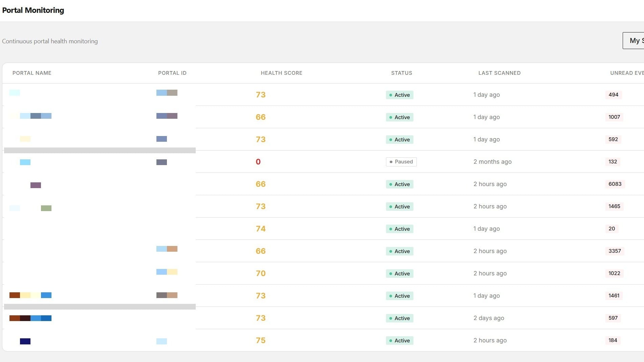Sort by the HEALTH SCORE column header
The height and width of the screenshot is (362, 644).
281,73
